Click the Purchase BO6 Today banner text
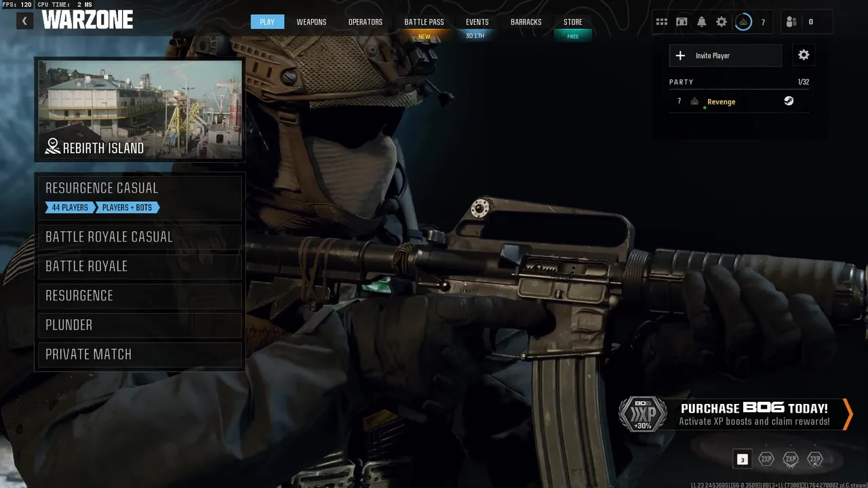This screenshot has height=488, width=868. tap(754, 408)
